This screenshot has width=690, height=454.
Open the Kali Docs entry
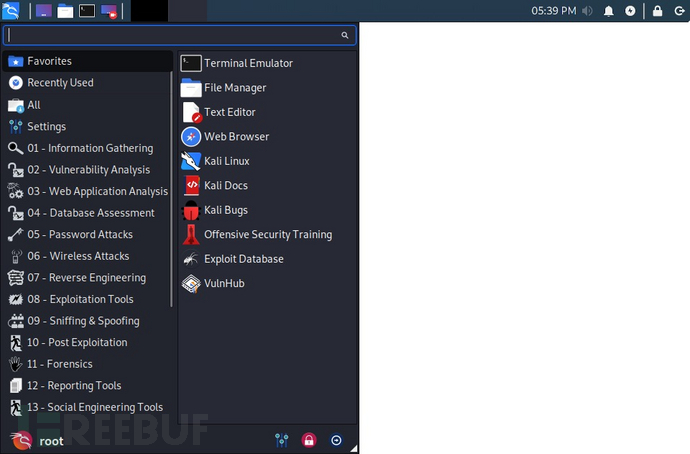pos(267,185)
